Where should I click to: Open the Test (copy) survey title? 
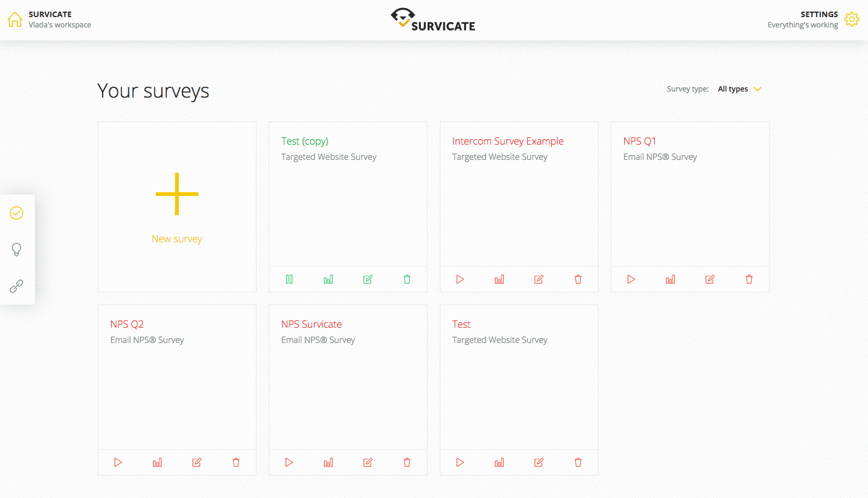click(x=305, y=141)
